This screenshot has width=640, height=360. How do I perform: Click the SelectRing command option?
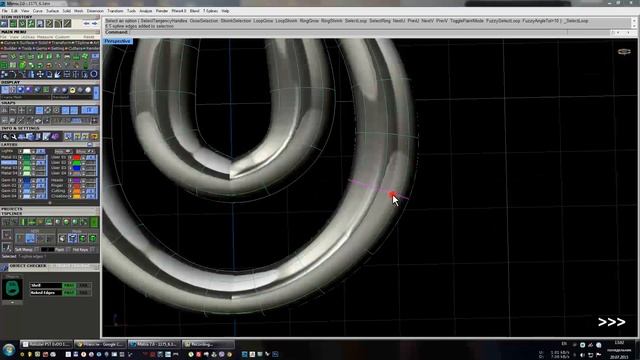(380, 21)
